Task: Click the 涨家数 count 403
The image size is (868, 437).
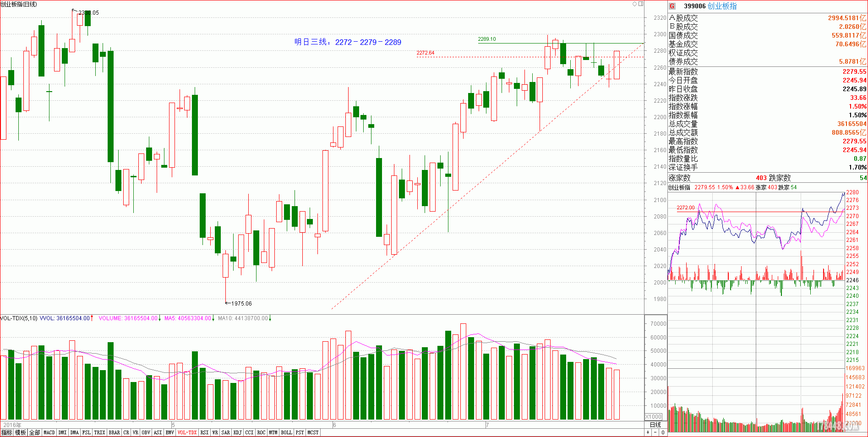Action: click(x=761, y=178)
